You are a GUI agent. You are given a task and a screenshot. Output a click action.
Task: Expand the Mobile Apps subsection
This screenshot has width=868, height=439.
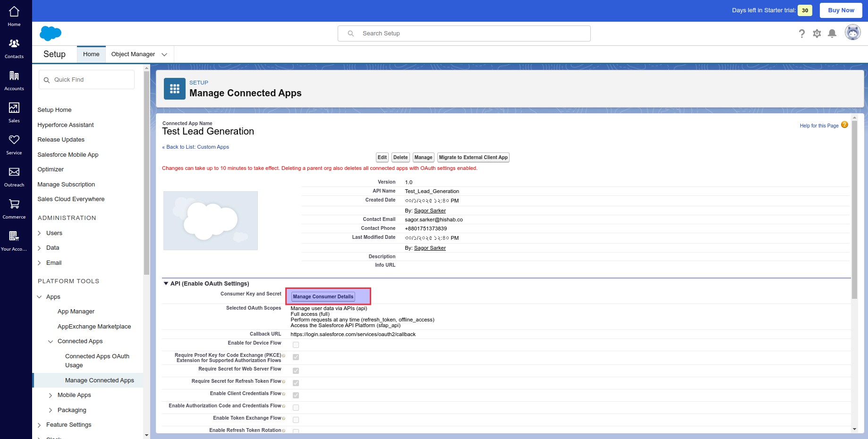pyautogui.click(x=51, y=396)
